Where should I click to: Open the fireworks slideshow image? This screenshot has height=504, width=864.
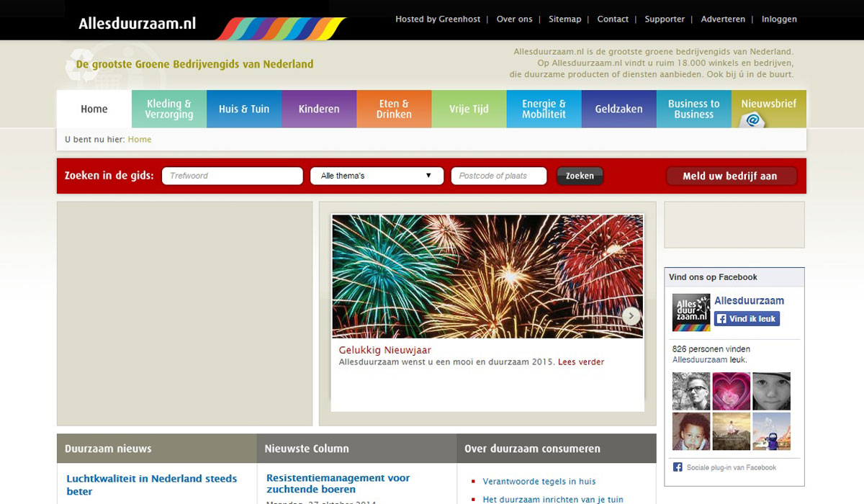[487, 276]
